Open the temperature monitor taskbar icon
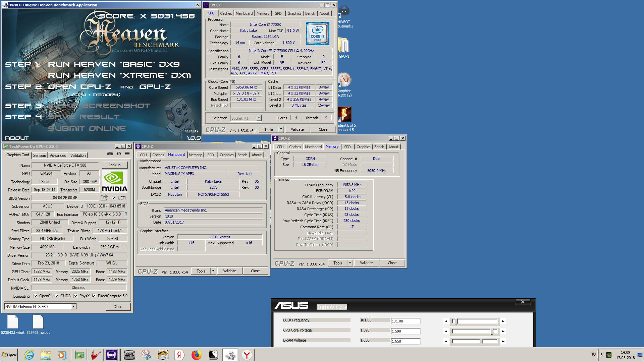The height and width of the screenshot is (362, 644). pos(163,355)
